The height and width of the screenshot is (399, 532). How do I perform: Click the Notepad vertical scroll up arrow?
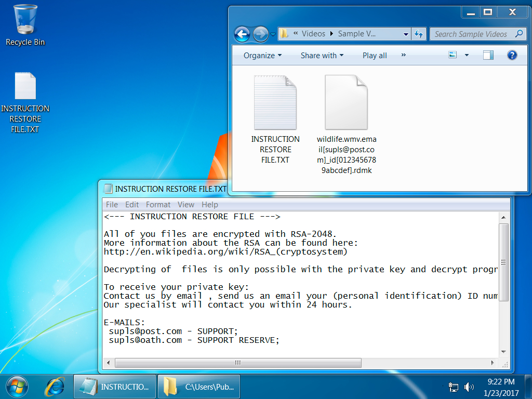503,217
